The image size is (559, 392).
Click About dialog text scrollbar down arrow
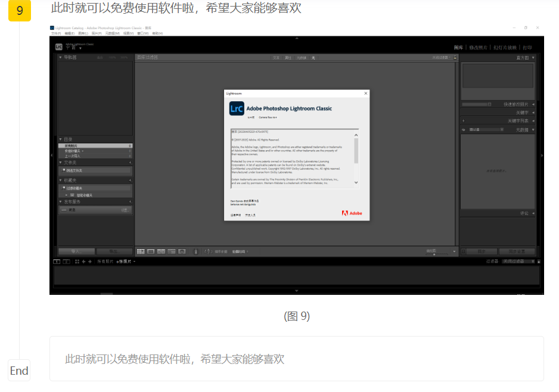coord(356,182)
